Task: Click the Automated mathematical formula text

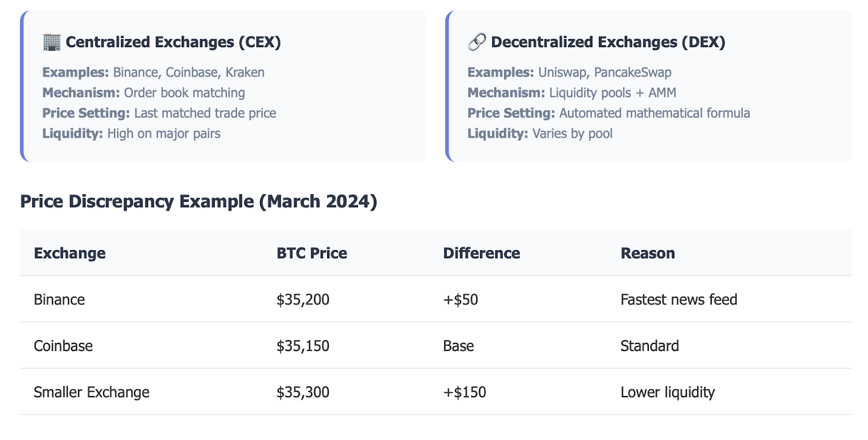Action: pyautogui.click(x=654, y=113)
